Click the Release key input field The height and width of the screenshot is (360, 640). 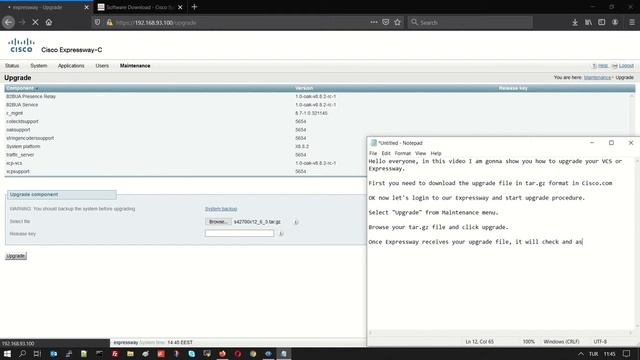[240, 233]
